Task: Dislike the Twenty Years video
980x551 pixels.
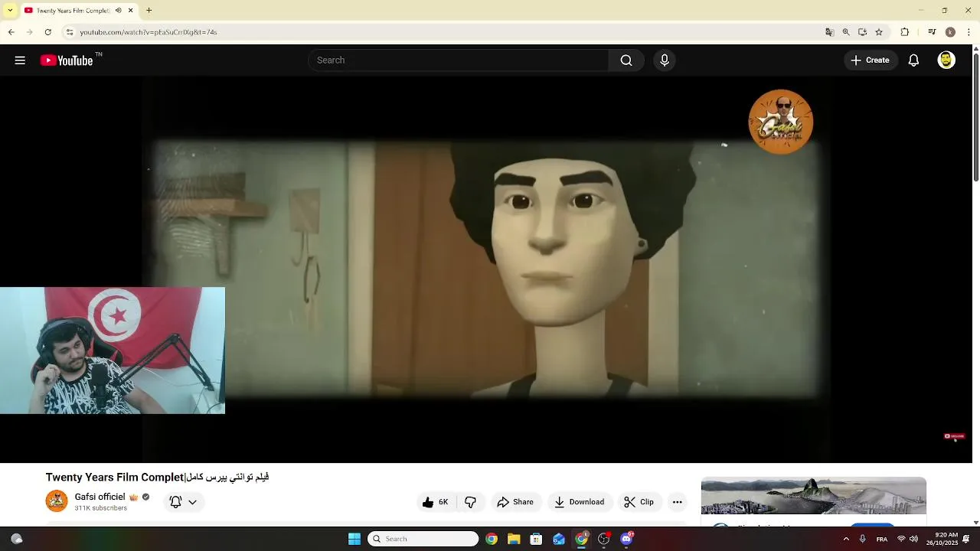Action: point(471,502)
